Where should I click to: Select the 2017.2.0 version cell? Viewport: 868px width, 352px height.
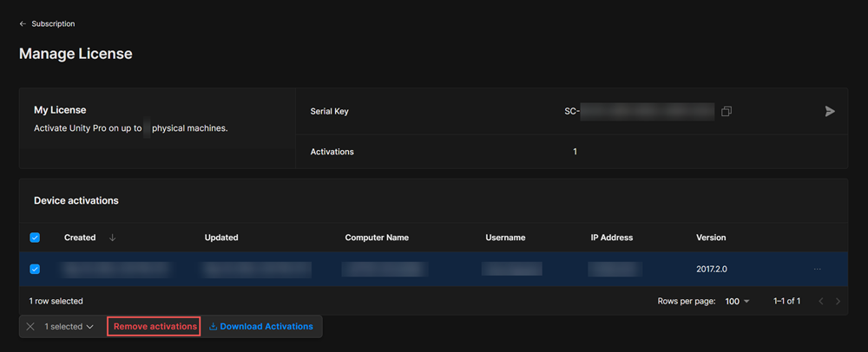[x=712, y=269]
